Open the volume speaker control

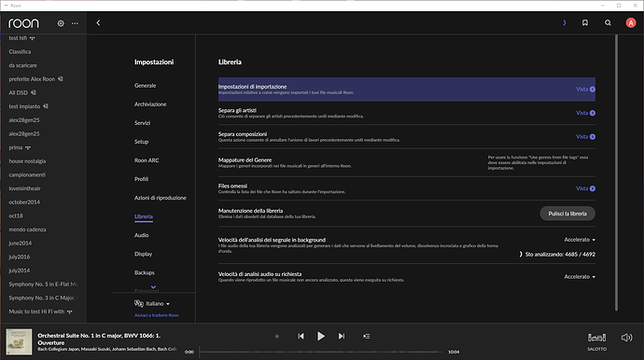click(x=626, y=338)
